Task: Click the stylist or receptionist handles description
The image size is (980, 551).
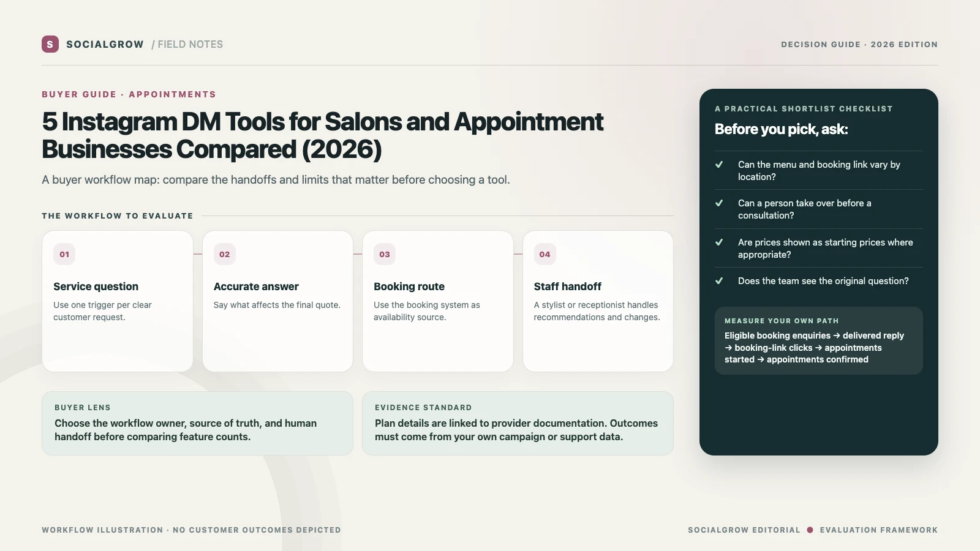Action: (597, 311)
